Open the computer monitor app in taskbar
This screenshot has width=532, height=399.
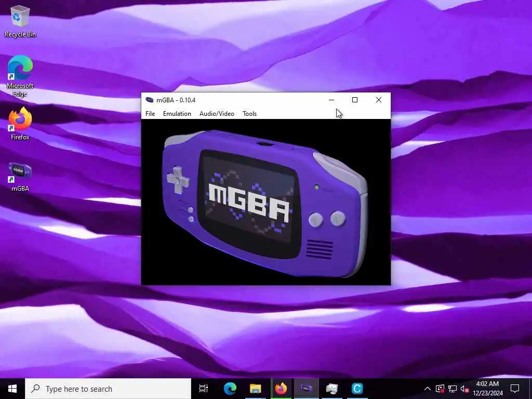point(331,389)
